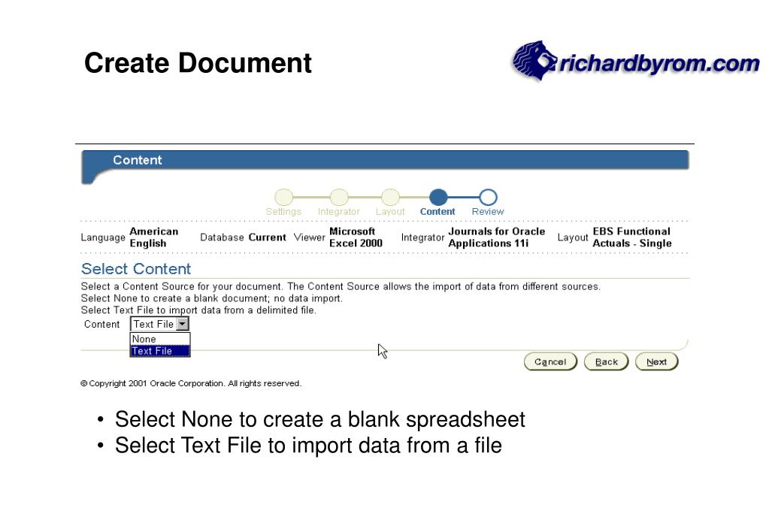Click the filled Content step circle
The image size is (769, 532).
438,197
